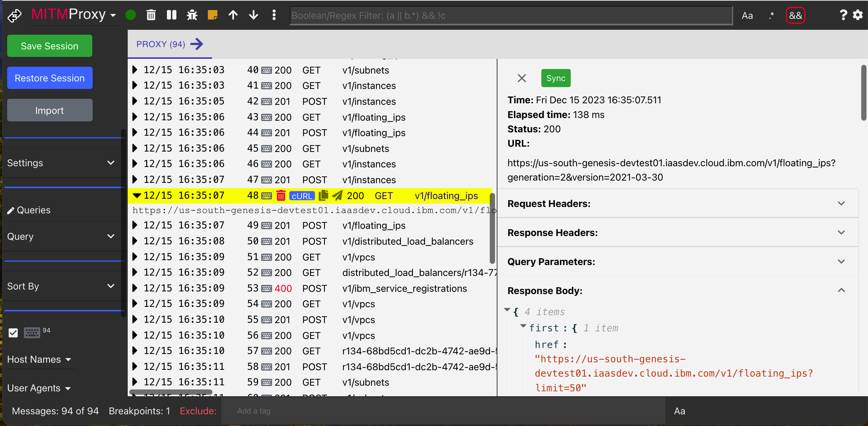Viewport: 868px width, 426px height.
Task: Click the up arrow toolbar icon
Action: pyautogui.click(x=233, y=15)
